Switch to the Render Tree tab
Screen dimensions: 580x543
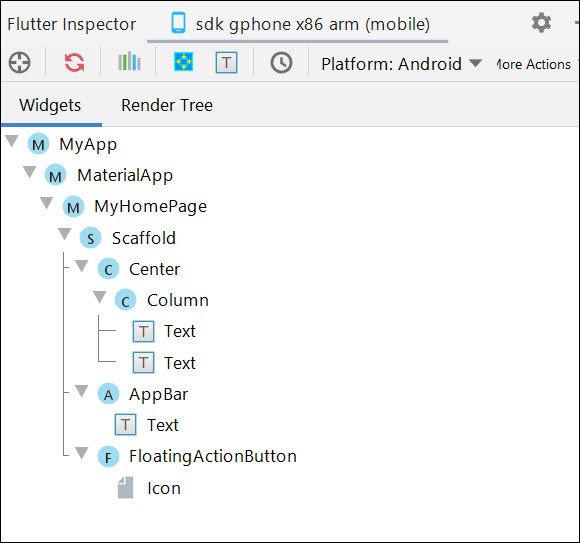167,105
